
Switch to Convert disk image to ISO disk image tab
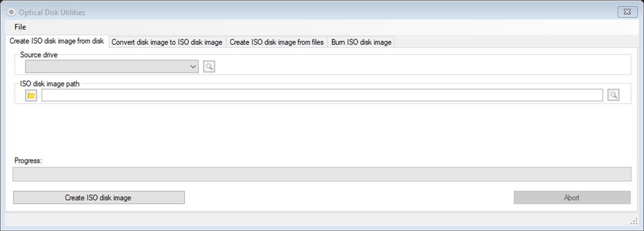(167, 42)
